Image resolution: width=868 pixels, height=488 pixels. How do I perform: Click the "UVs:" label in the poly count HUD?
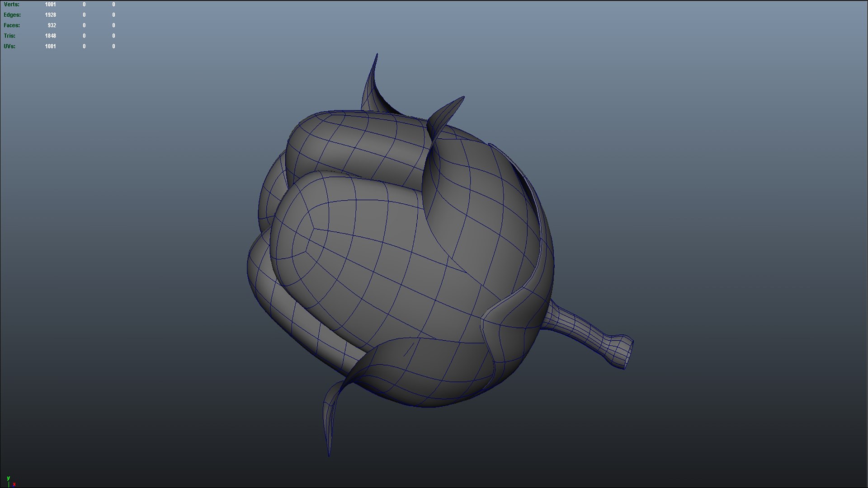click(9, 46)
